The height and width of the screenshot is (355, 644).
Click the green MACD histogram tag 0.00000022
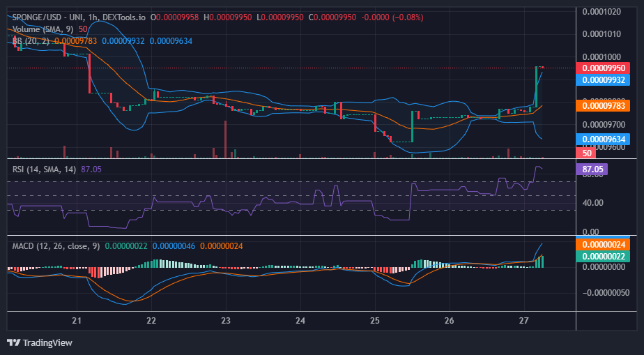[x=602, y=257]
